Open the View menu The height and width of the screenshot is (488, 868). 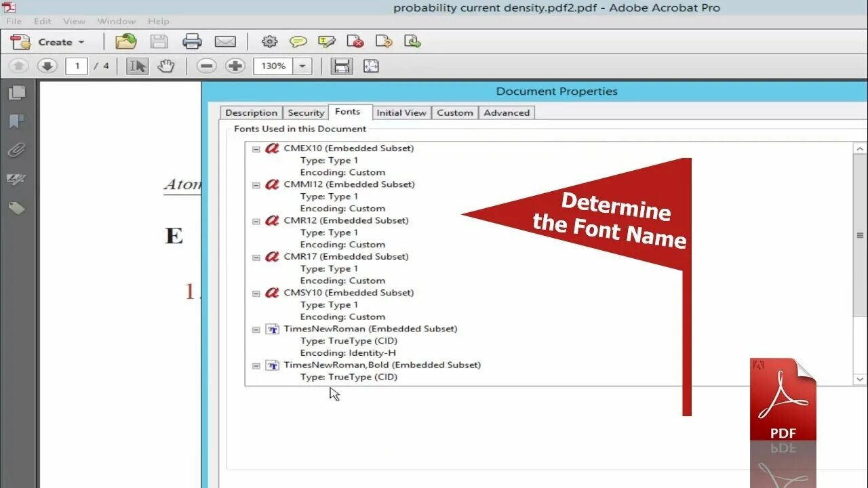[x=74, y=21]
